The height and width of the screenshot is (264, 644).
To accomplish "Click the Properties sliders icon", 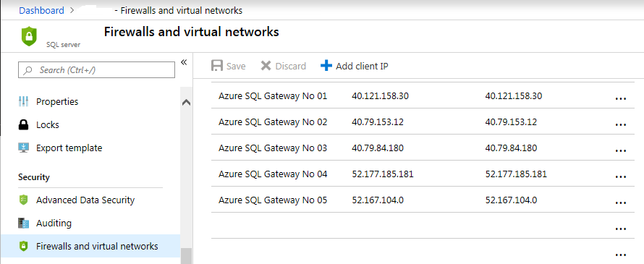I will point(23,101).
